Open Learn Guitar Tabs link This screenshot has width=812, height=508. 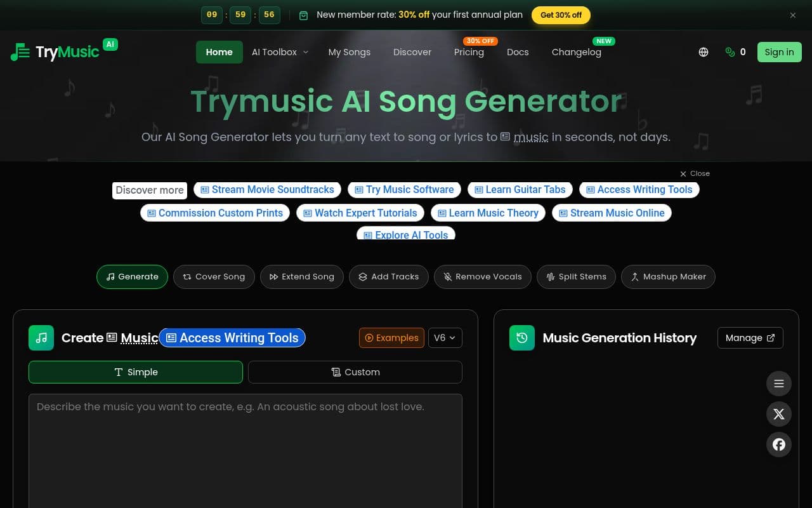click(520, 189)
